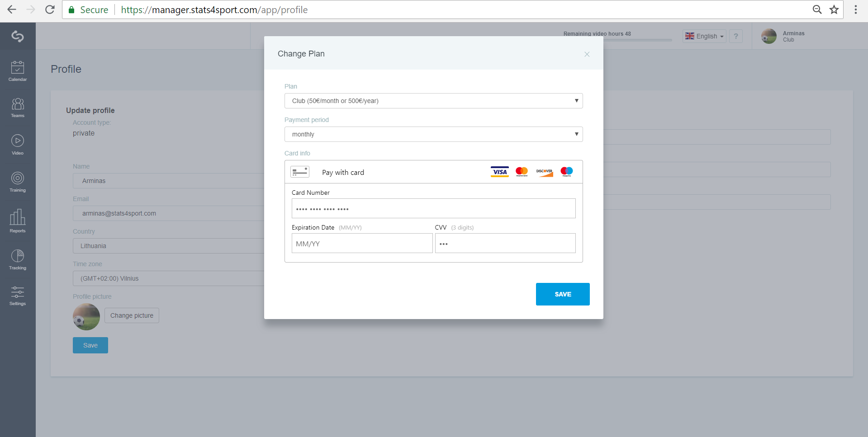Go to Teams in sidebar
The height and width of the screenshot is (437, 868).
tap(18, 108)
